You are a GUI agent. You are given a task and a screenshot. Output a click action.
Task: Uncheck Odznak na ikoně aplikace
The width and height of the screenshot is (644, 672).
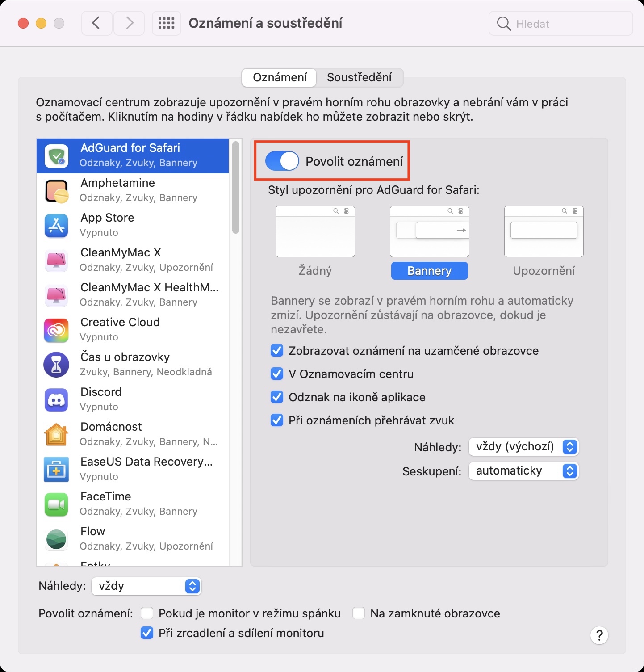[x=277, y=397]
